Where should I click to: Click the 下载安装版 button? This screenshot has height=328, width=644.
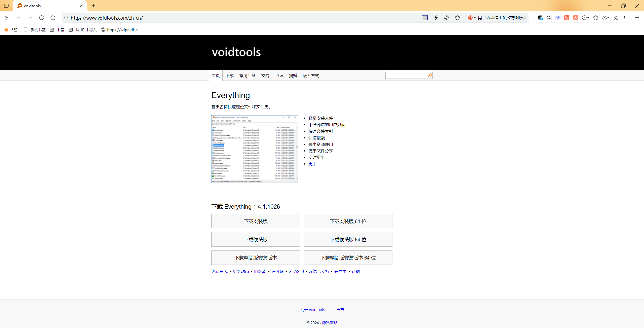tap(256, 221)
